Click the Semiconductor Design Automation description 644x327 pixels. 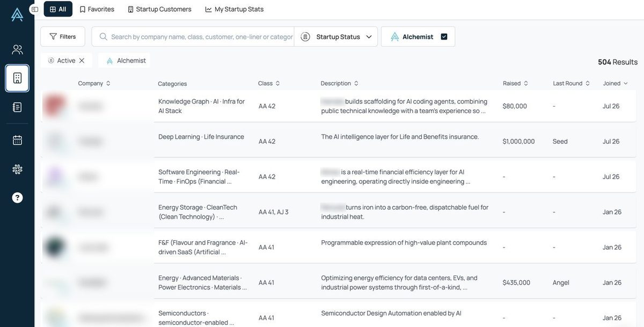(391, 313)
